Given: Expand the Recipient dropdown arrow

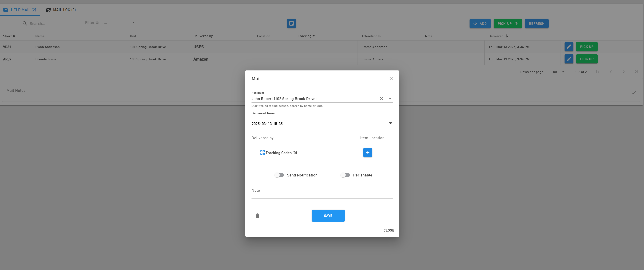Looking at the screenshot, I should (390, 99).
